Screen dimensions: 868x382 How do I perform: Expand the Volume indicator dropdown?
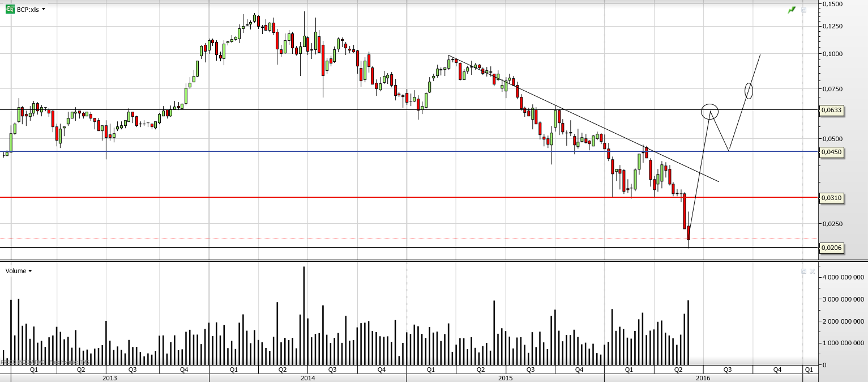coord(30,271)
